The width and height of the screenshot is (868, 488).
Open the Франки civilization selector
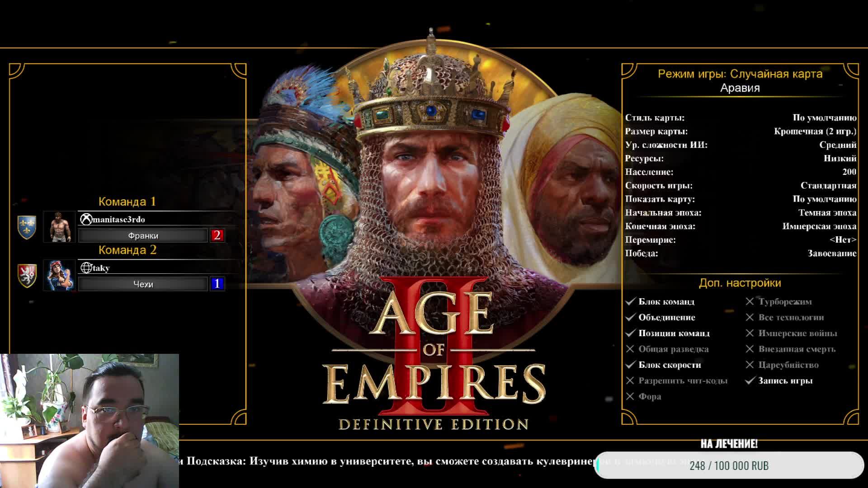(x=143, y=235)
